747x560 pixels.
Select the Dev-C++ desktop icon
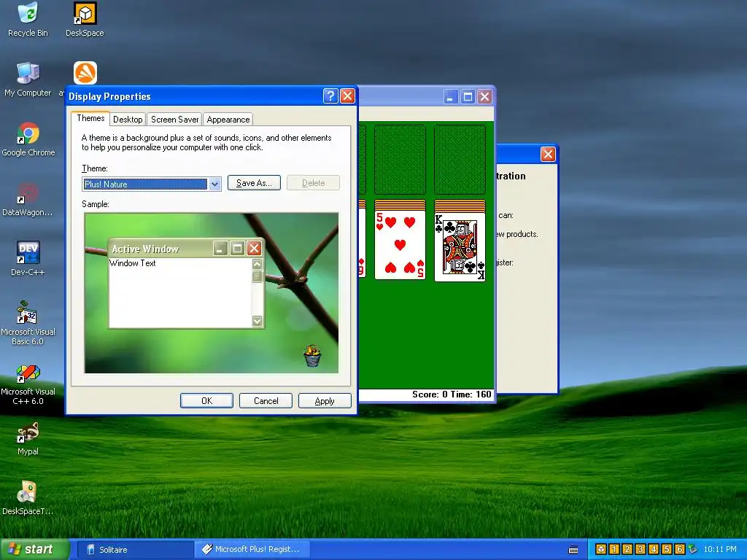(x=28, y=259)
